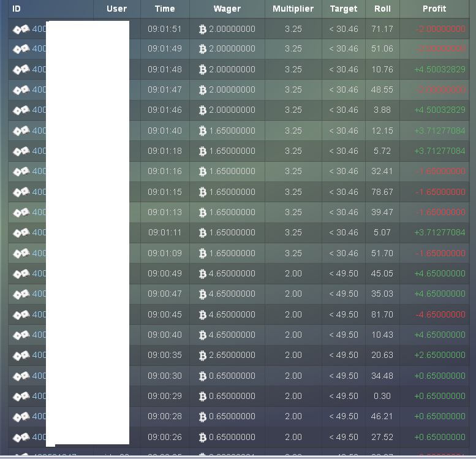Click the dice icon in the 09:00:47 row
Screen dimensions: 476x459
click(x=21, y=294)
